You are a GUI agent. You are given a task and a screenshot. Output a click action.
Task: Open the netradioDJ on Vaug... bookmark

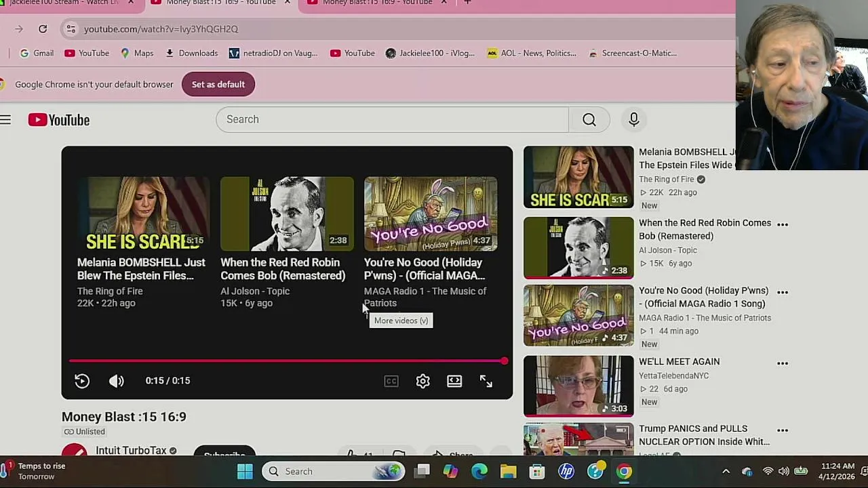tap(273, 53)
